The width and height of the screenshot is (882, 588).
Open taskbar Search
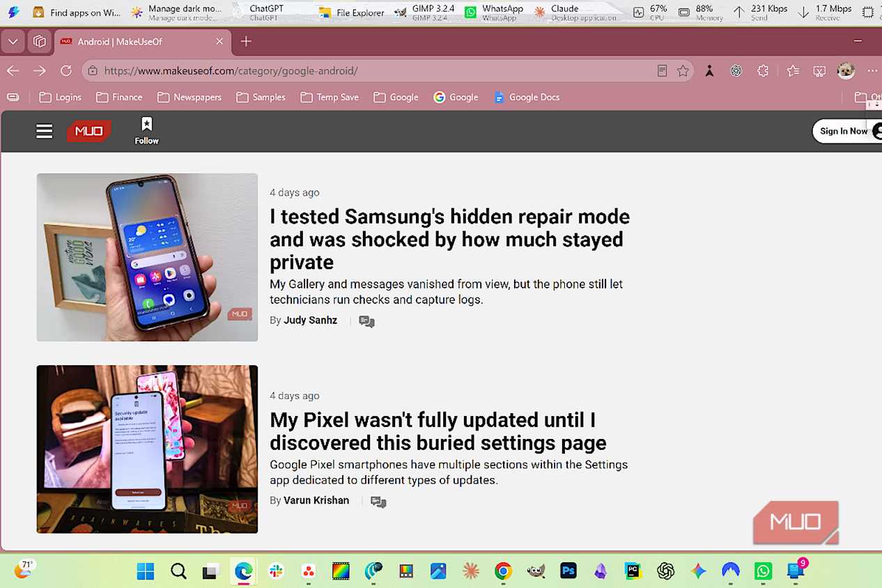(178, 571)
